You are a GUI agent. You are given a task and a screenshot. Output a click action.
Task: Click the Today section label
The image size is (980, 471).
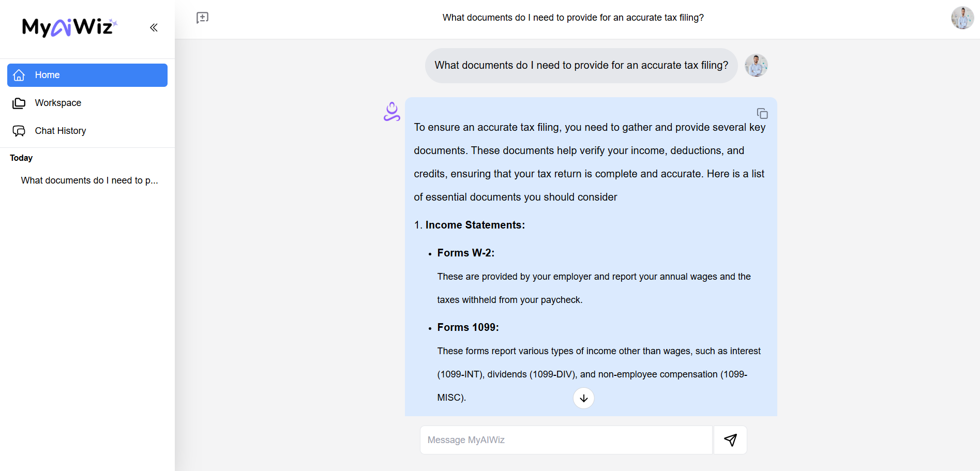pos(21,158)
